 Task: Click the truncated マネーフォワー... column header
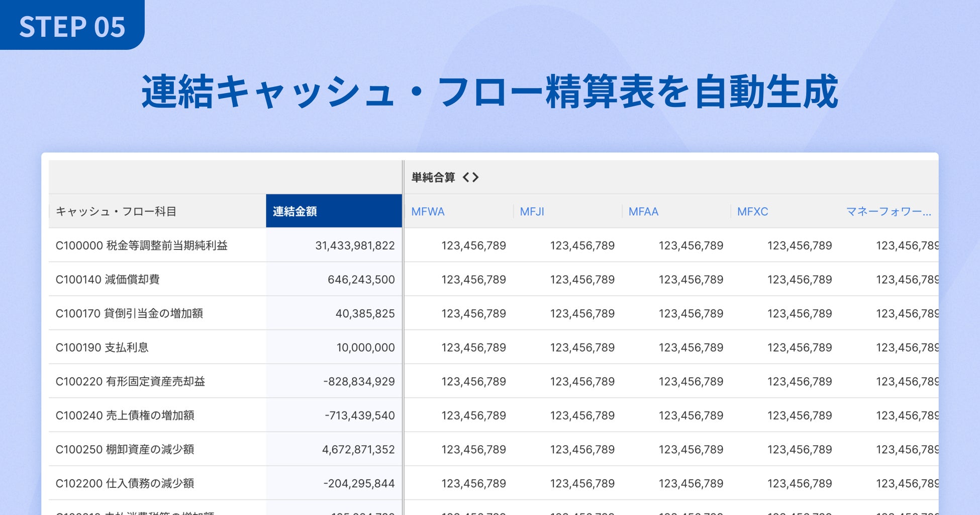888,212
